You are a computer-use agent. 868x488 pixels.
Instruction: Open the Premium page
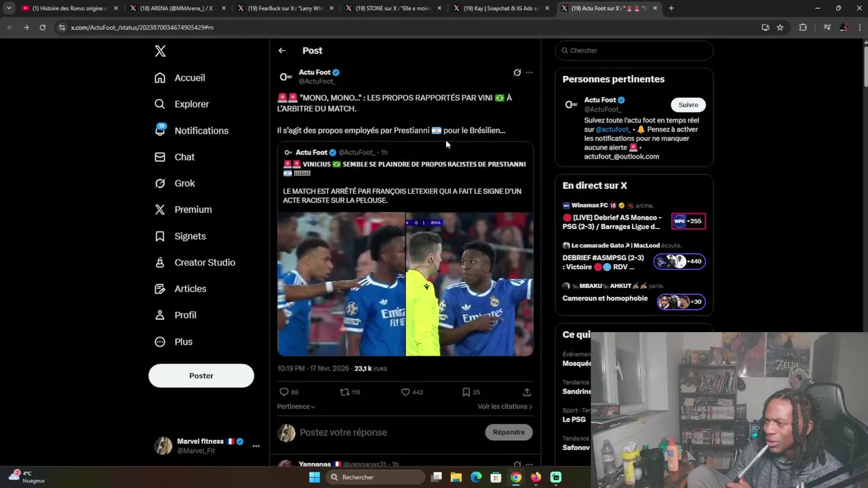click(183, 210)
